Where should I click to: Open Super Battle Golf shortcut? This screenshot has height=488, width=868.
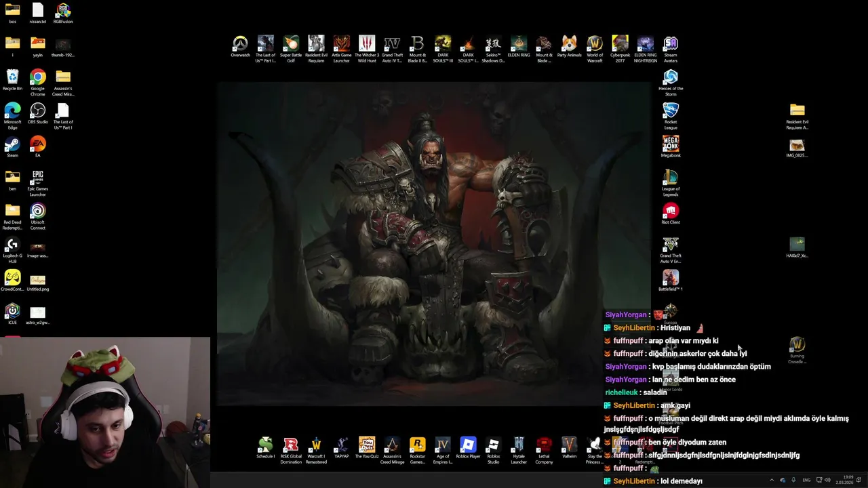pos(291,49)
